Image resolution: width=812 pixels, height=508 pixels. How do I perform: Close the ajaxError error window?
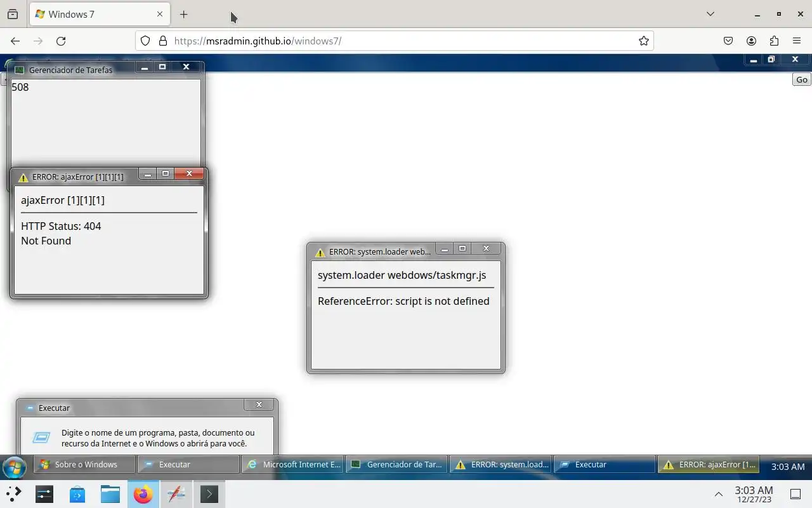point(189,173)
